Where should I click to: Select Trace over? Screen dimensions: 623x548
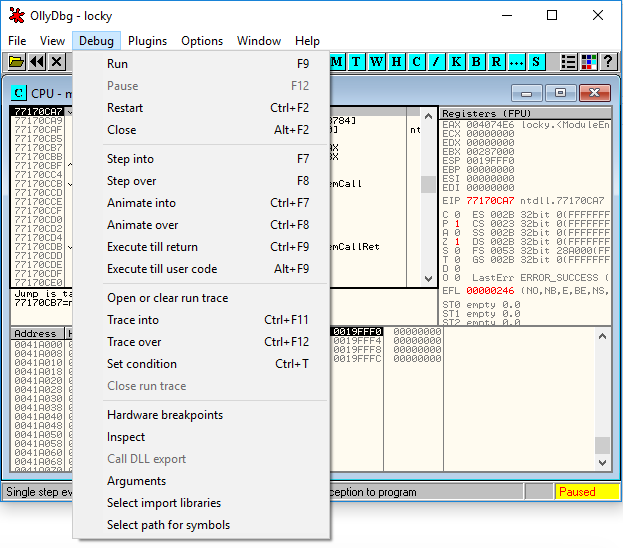[201, 342]
